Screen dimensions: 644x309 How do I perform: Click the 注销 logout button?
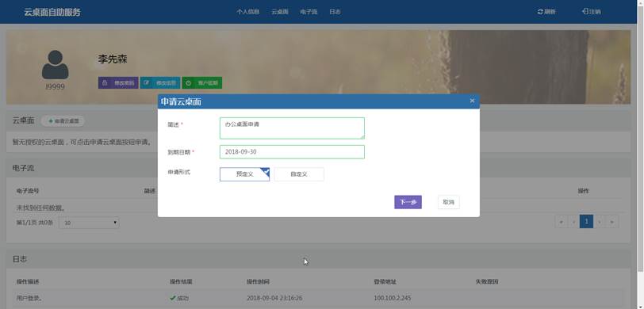point(592,12)
